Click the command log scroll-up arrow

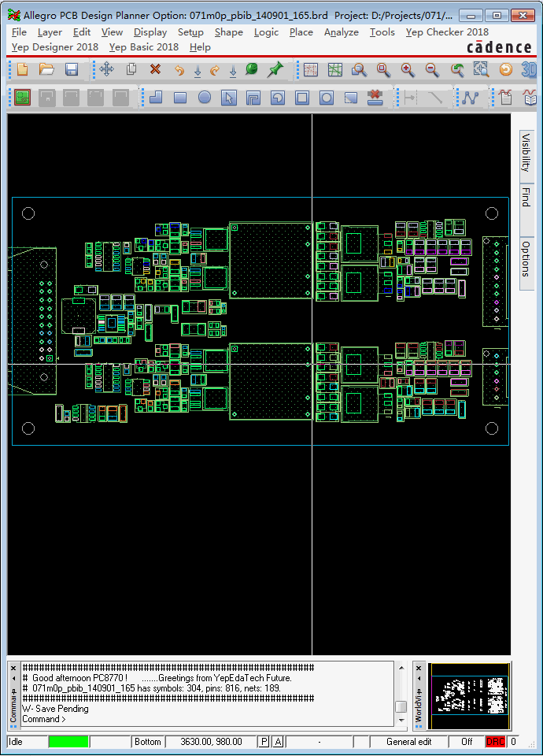401,668
